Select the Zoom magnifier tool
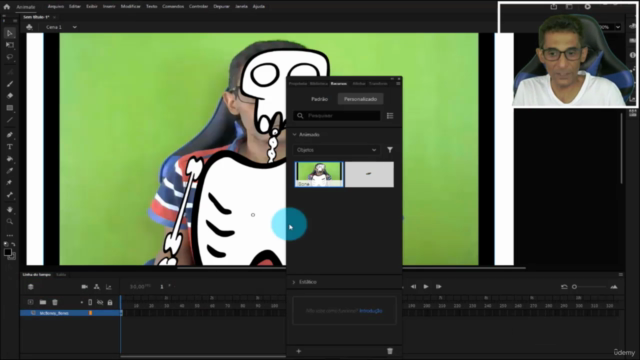Screen dimensions: 640x360 coord(10,221)
